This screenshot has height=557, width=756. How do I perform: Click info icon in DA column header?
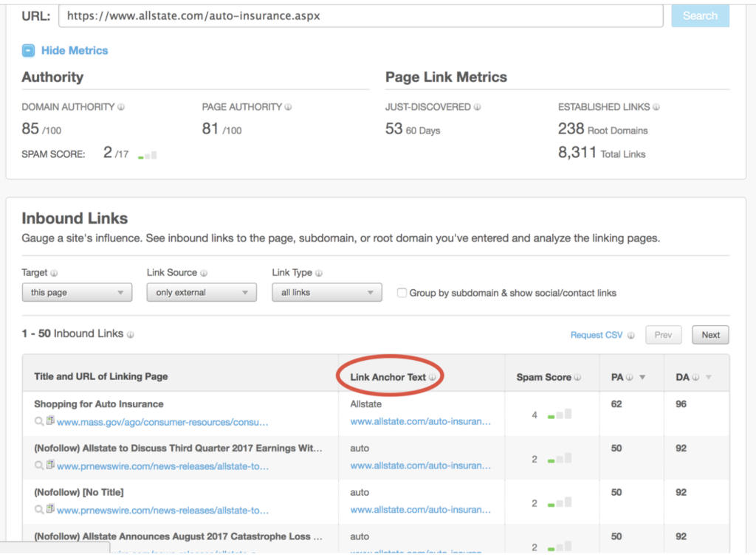[x=695, y=377]
